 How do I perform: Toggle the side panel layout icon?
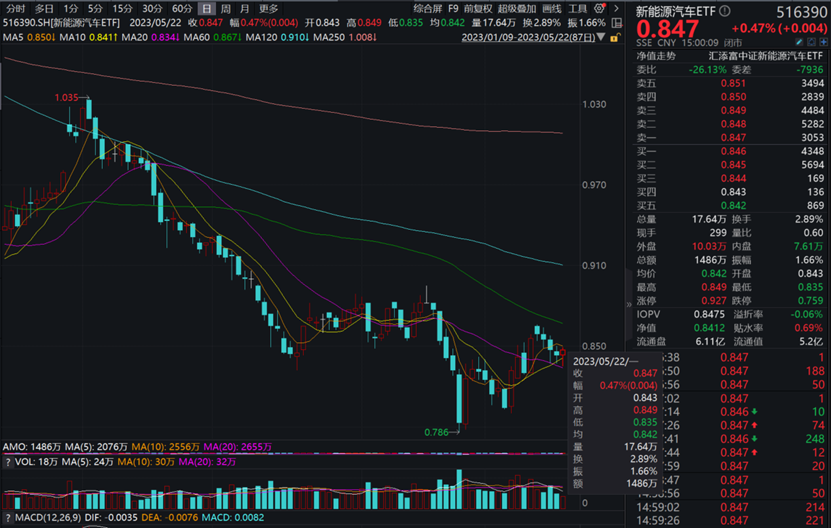pos(617,23)
